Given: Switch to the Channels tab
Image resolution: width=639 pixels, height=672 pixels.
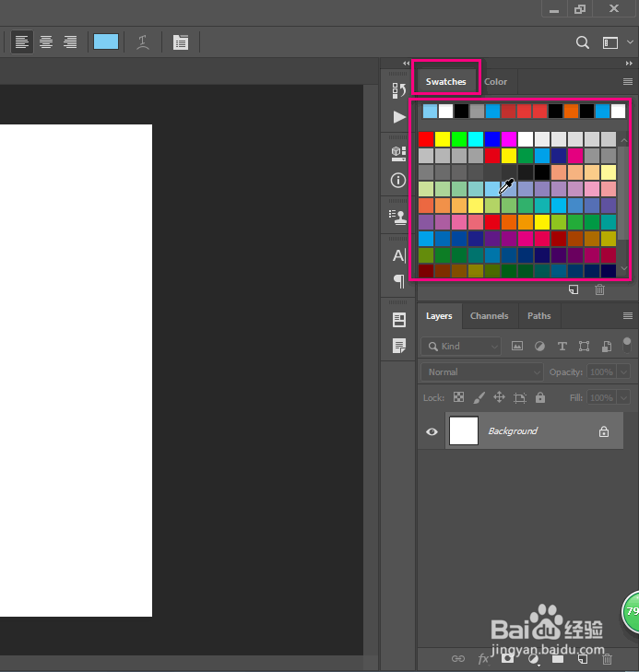Looking at the screenshot, I should [x=490, y=316].
